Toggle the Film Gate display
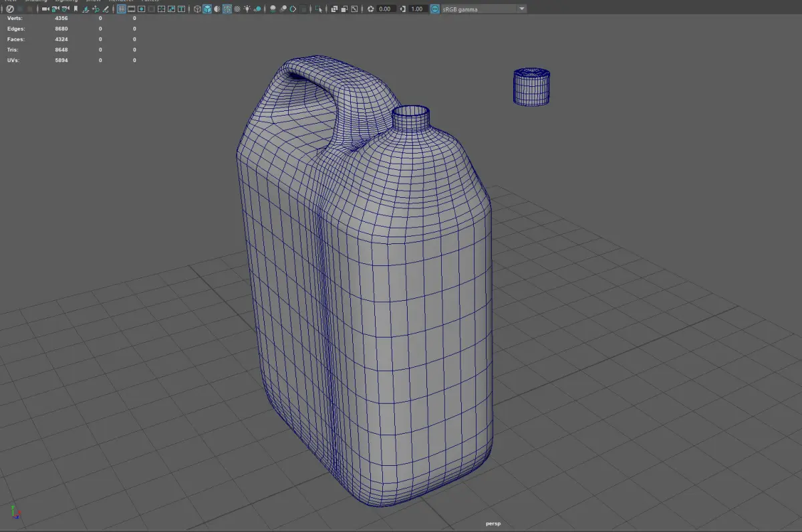This screenshot has height=532, width=802. coord(132,9)
